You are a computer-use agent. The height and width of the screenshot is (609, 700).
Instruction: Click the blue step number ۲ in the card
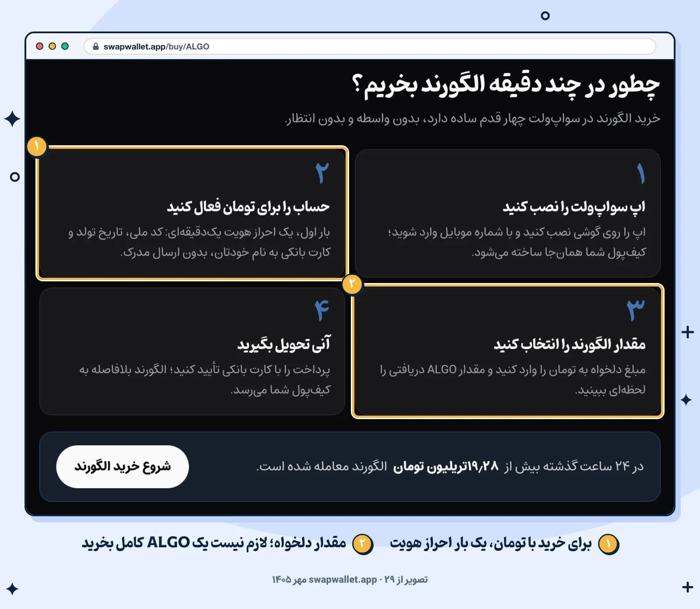click(x=322, y=173)
